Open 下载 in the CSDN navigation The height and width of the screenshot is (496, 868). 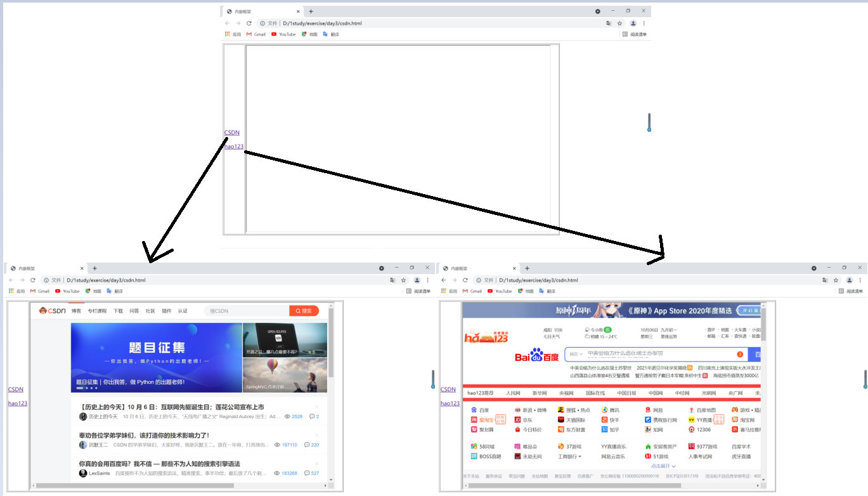(x=119, y=311)
